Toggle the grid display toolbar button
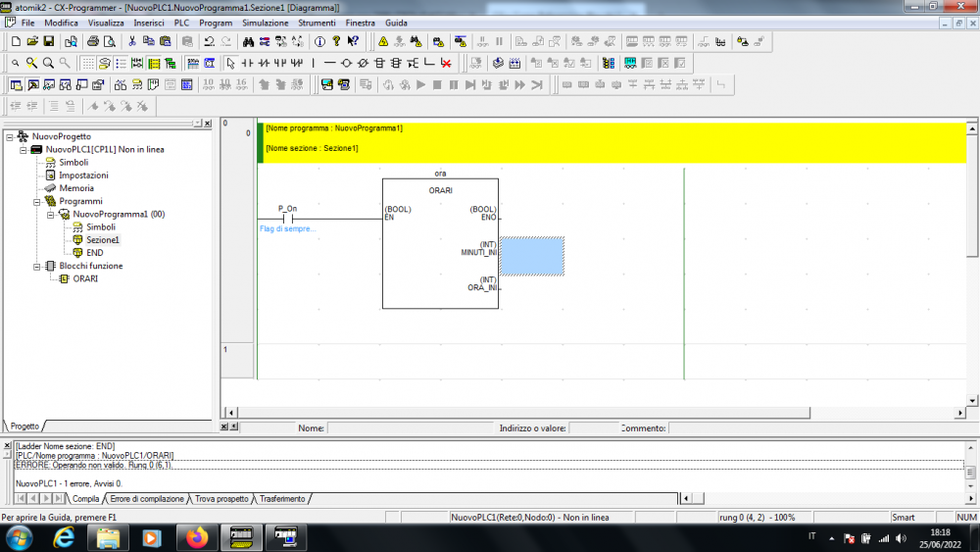 [x=88, y=63]
